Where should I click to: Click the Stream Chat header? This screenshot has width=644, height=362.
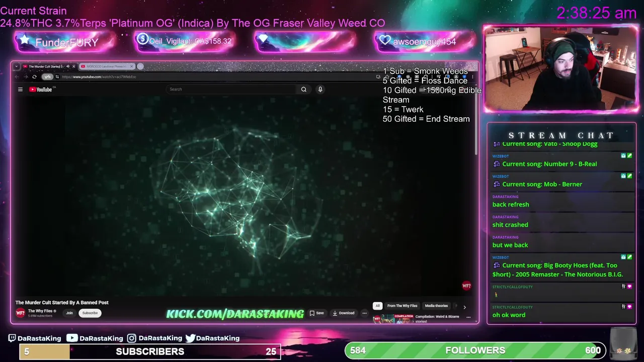click(561, 135)
